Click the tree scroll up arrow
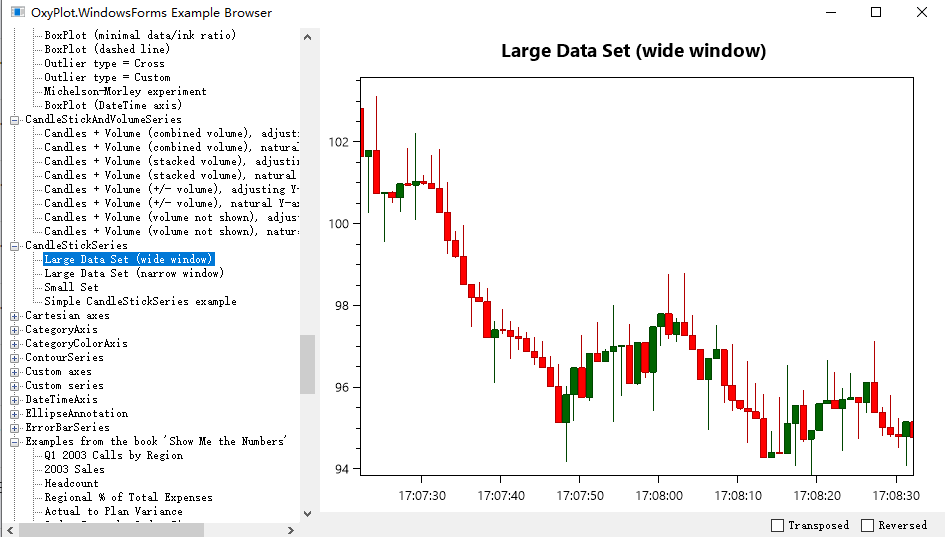This screenshot has height=537, width=945. pyautogui.click(x=307, y=37)
